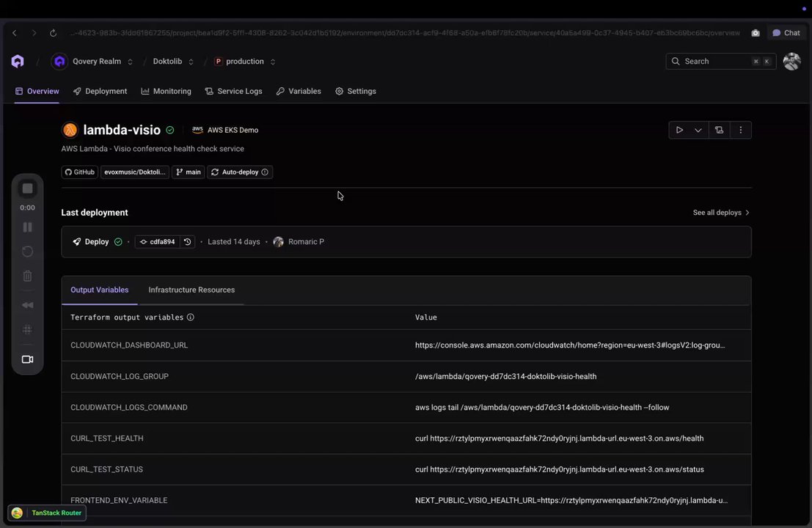Open the user avatar menu

[x=791, y=61]
